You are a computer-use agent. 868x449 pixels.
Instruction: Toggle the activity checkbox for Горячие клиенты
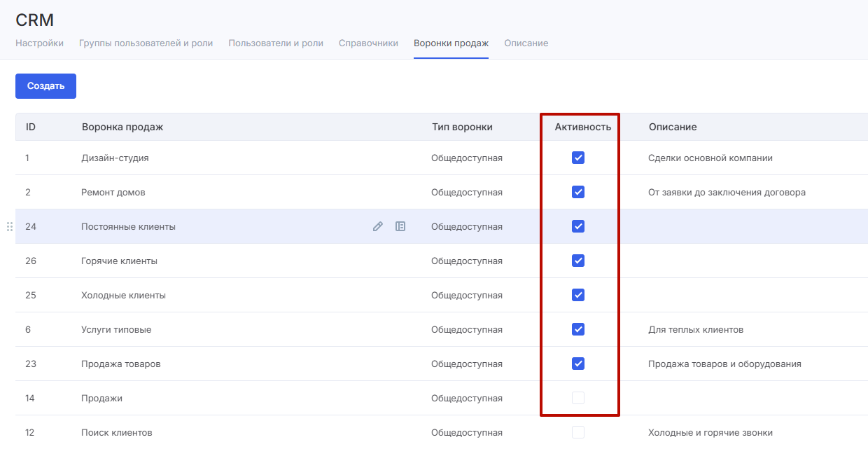pos(578,261)
